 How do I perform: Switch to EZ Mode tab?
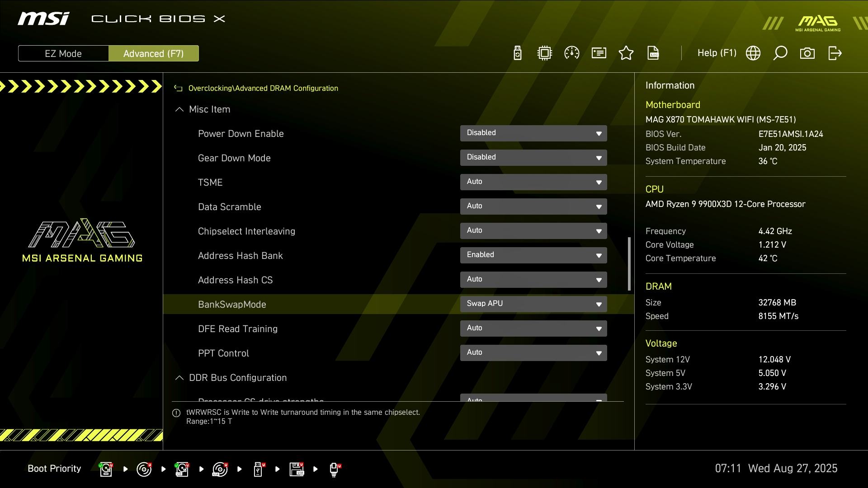[63, 53]
